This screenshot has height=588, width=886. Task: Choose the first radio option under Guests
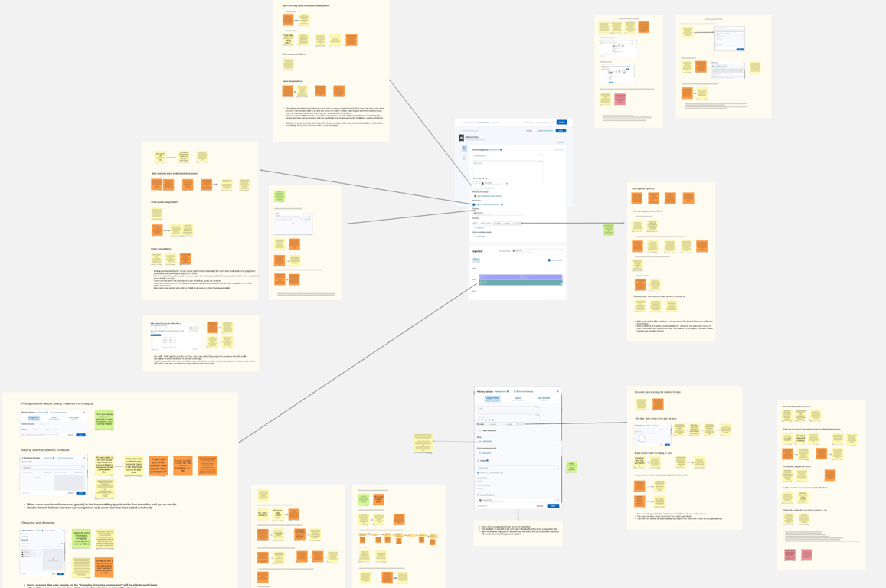479,472
